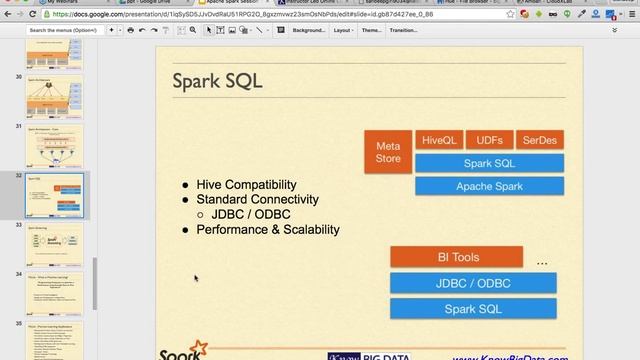Click the browser address bar URL
This screenshot has width=640, height=360.
(x=243, y=14)
